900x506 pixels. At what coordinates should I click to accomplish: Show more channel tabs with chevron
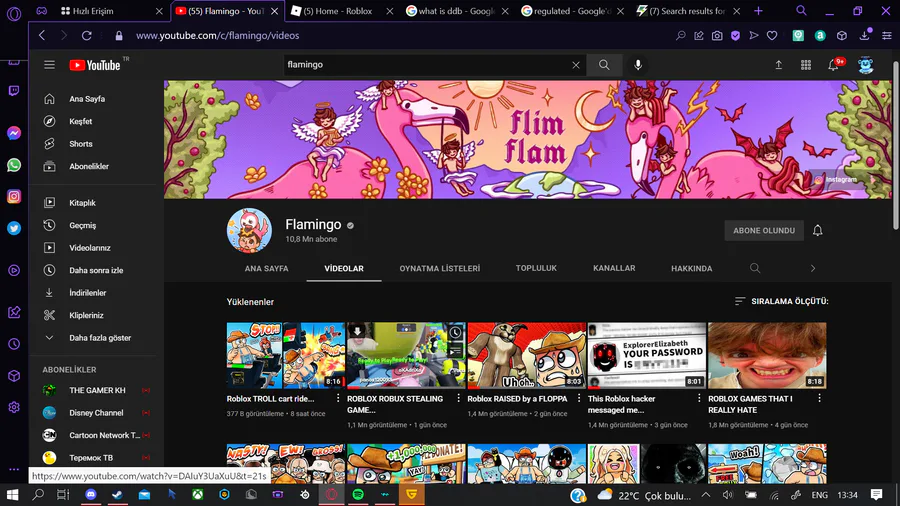tap(813, 268)
